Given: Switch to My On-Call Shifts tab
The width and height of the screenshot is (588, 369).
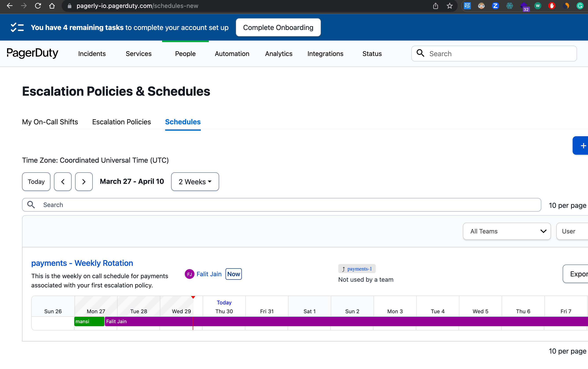Looking at the screenshot, I should pyautogui.click(x=50, y=122).
